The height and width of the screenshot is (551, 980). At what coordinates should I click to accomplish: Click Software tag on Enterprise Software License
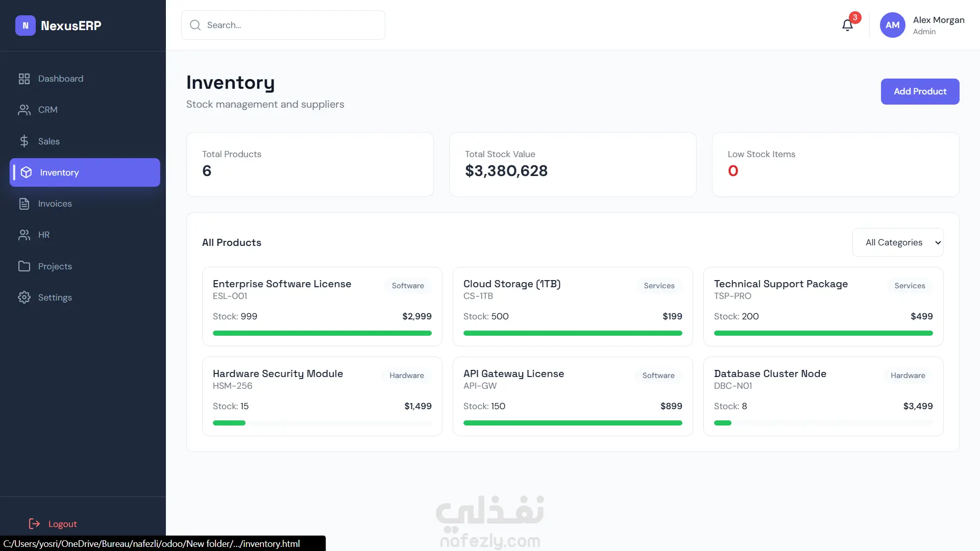tap(408, 286)
